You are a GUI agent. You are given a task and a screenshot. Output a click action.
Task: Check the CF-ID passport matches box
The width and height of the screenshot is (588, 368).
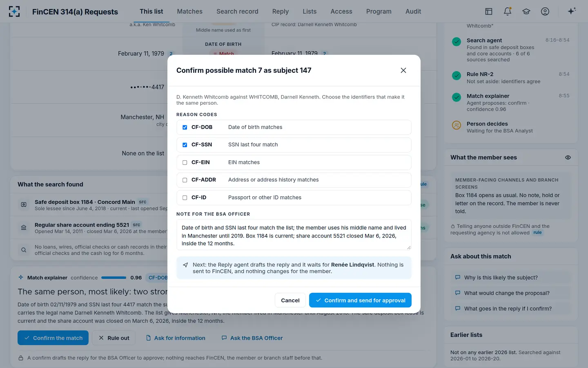point(185,197)
